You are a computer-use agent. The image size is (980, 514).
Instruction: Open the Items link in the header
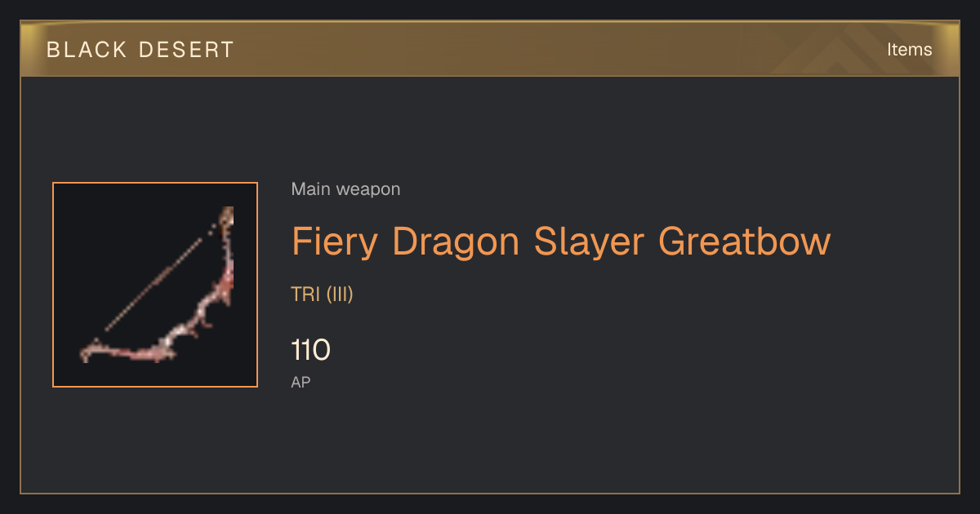pos(909,50)
